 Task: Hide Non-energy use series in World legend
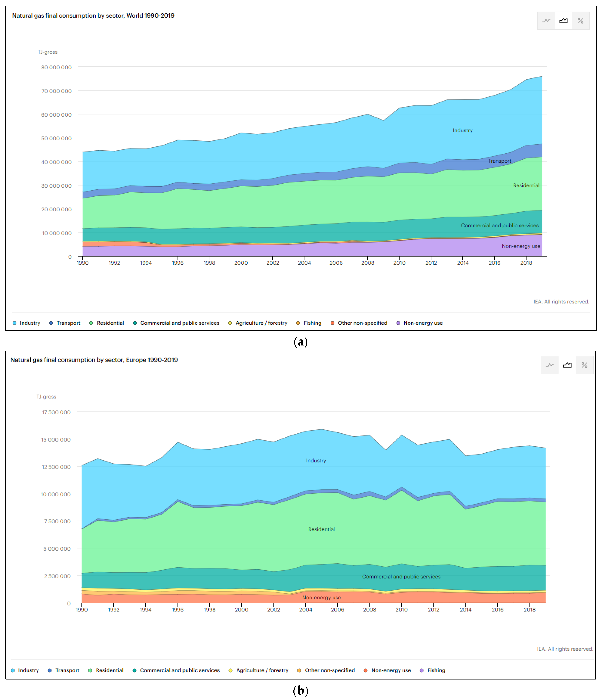click(423, 323)
